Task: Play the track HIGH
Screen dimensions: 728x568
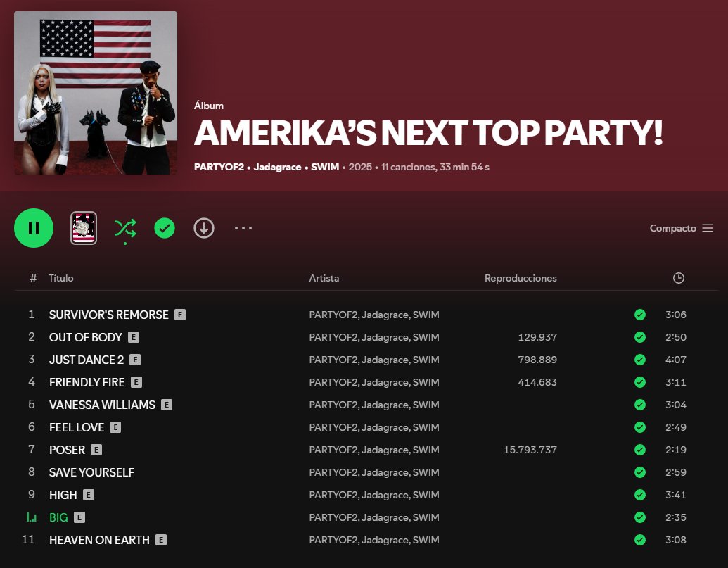Action: pos(63,495)
